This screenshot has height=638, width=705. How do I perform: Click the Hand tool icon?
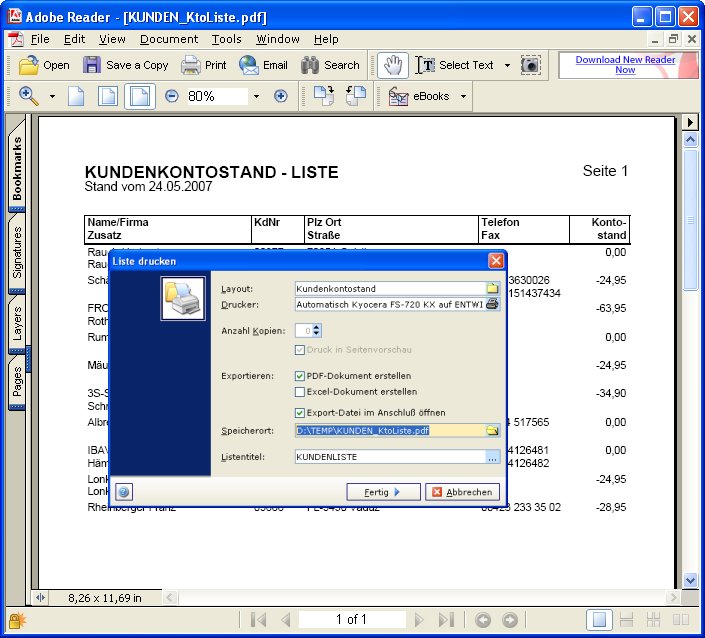tap(394, 65)
